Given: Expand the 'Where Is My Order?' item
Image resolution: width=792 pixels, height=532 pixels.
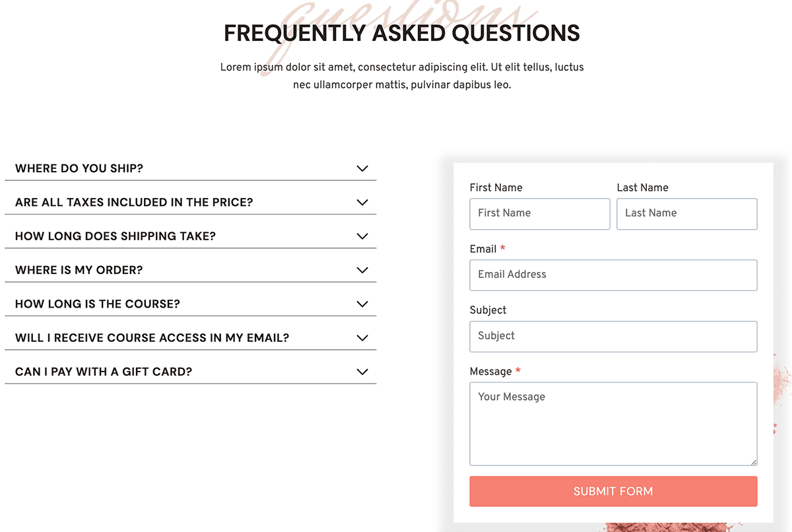Looking at the screenshot, I should (x=79, y=270).
